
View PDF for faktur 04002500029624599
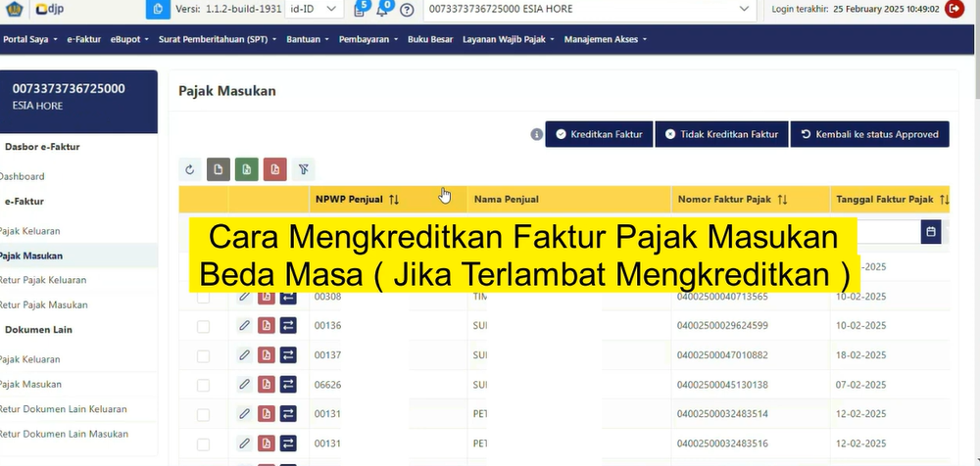267,325
